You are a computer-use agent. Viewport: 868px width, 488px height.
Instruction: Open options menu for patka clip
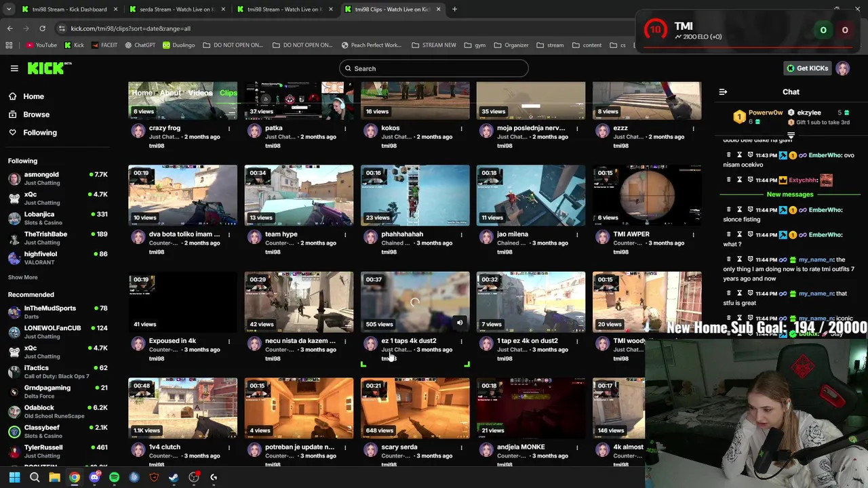[x=345, y=128]
